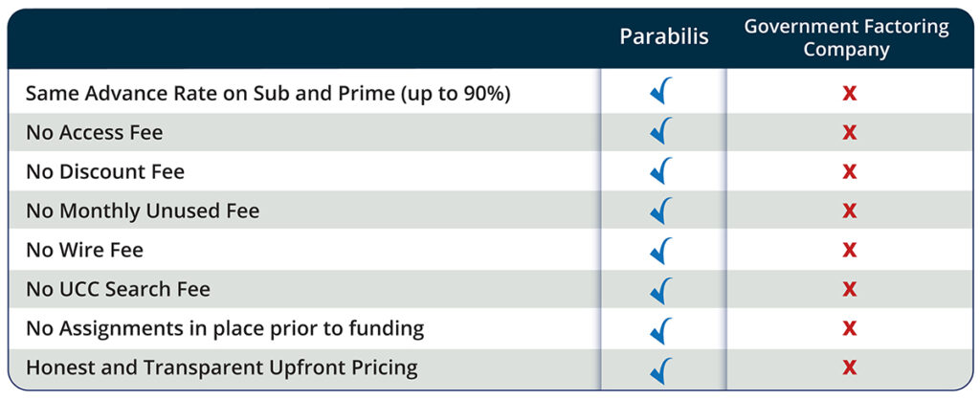Click the blue checkmark for No Wire Fee

click(x=661, y=250)
